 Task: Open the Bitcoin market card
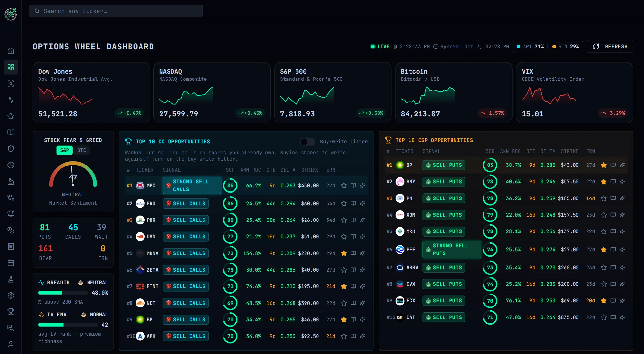click(x=453, y=93)
